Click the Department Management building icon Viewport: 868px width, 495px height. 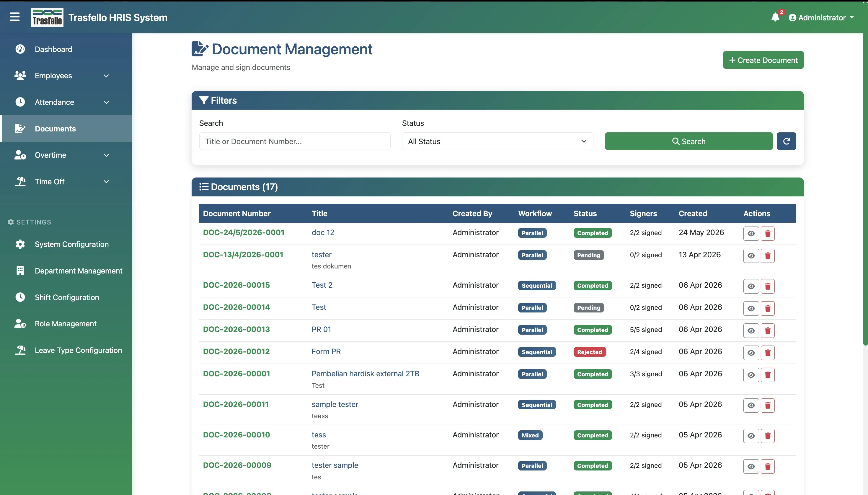[x=20, y=271]
